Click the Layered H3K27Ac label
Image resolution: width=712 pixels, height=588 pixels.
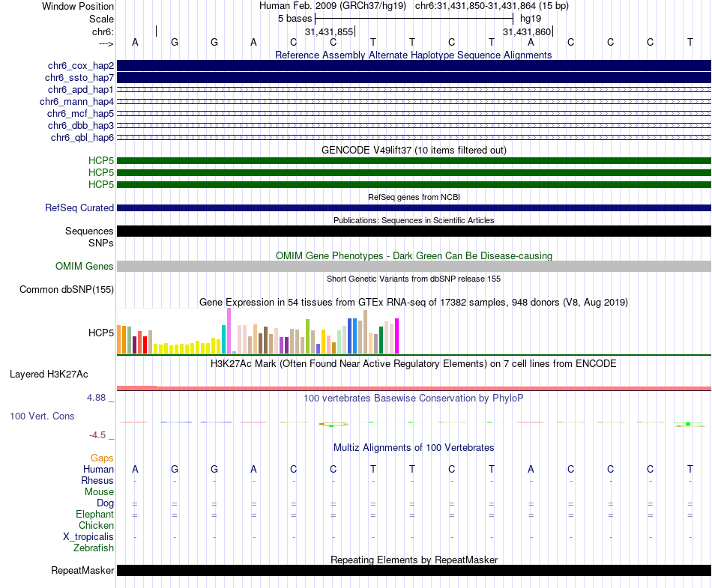[49, 375]
